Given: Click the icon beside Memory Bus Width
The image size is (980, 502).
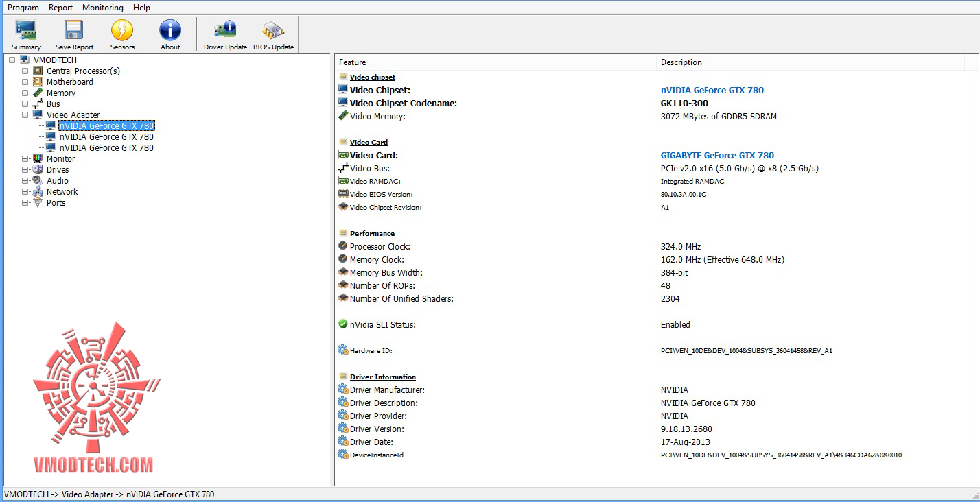Looking at the screenshot, I should tap(343, 272).
